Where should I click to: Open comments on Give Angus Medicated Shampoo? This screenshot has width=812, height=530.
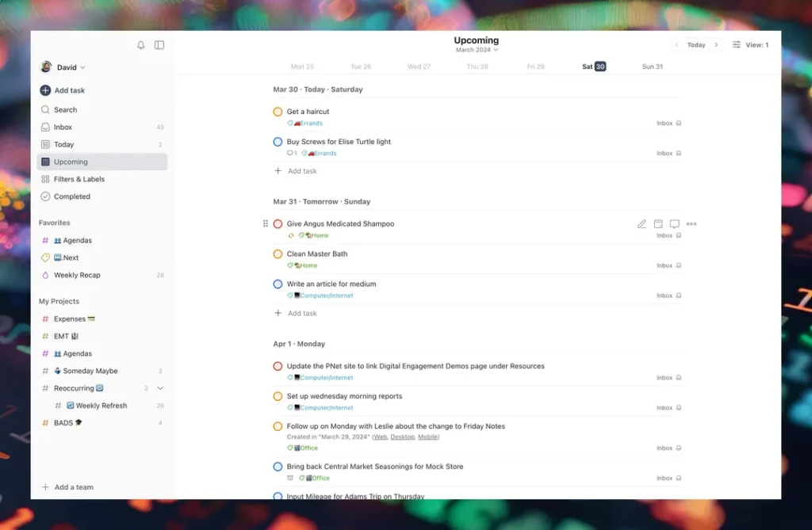[674, 224]
